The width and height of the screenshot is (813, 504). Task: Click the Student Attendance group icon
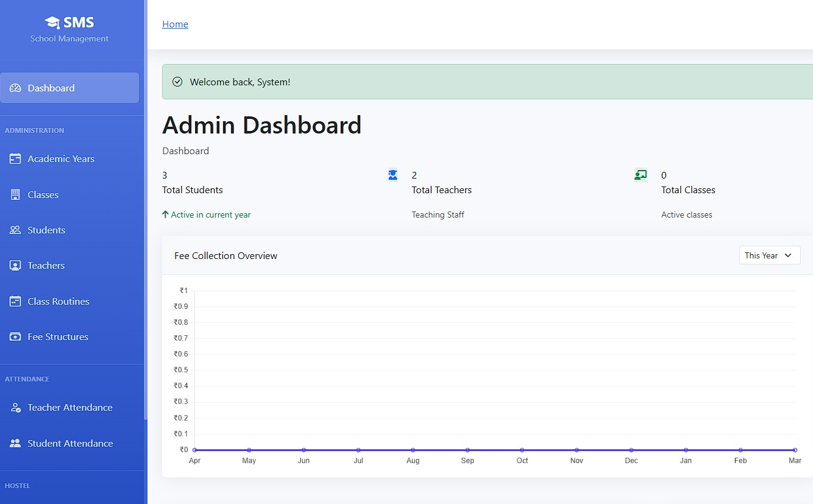point(15,444)
